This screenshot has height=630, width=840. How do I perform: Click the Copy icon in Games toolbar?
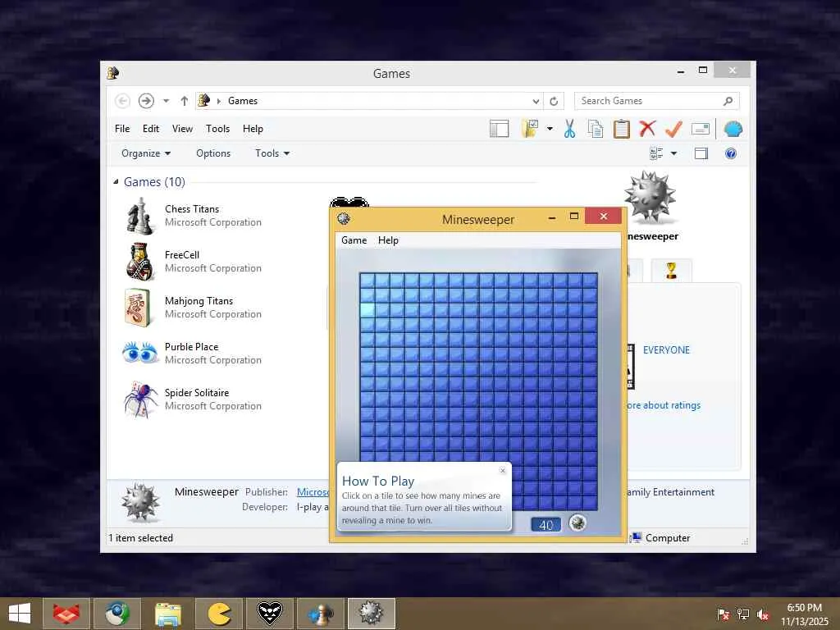(596, 129)
